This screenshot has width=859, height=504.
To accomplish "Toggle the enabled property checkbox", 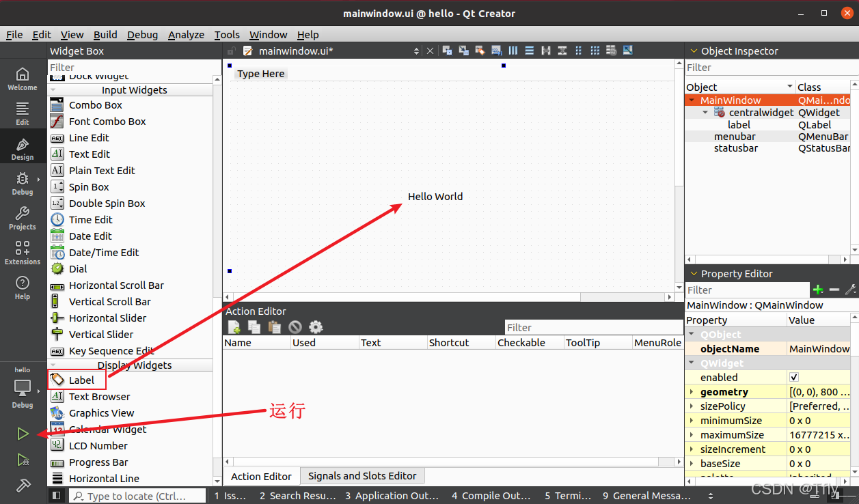I will coord(794,378).
